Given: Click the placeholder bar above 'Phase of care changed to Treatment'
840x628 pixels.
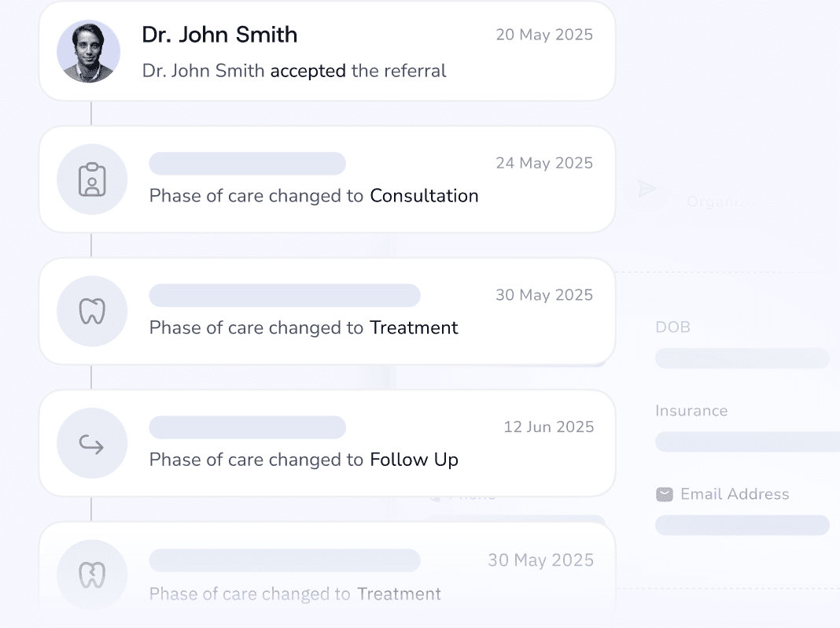Looking at the screenshot, I should pos(285,295).
